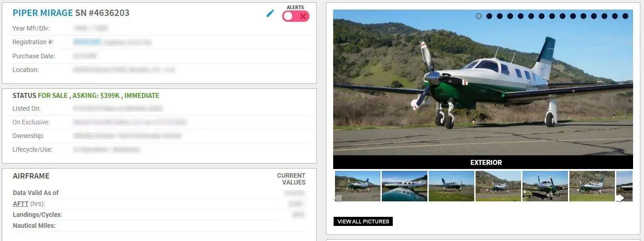Select the first hollow carousel dot
This screenshot has width=644, height=241.
[x=478, y=16]
